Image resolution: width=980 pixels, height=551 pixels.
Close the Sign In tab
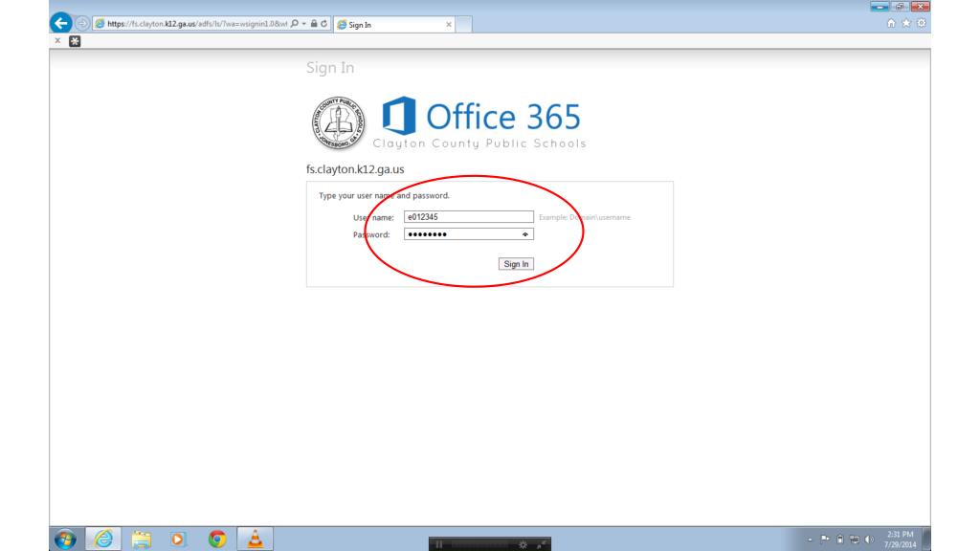click(448, 24)
